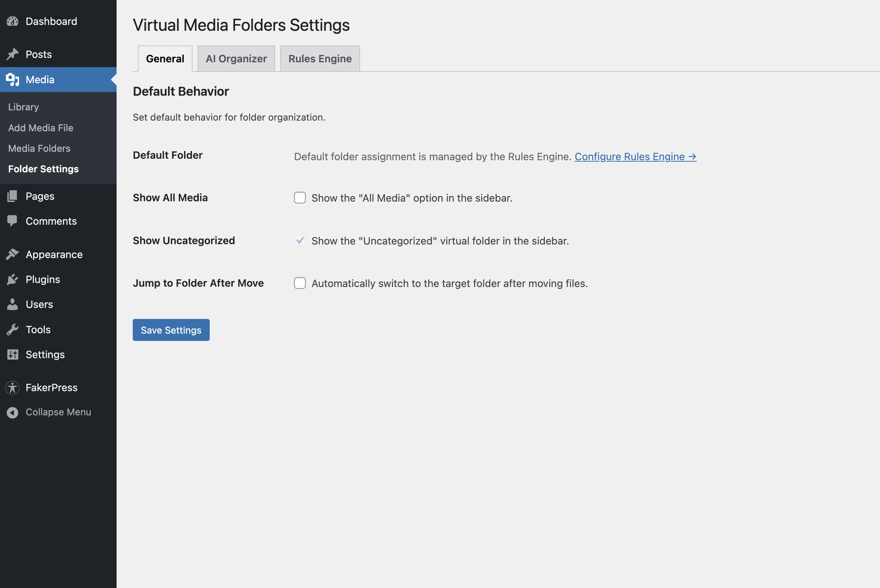Click the Dashboard gauge icon
The image size is (880, 588).
pos(12,21)
